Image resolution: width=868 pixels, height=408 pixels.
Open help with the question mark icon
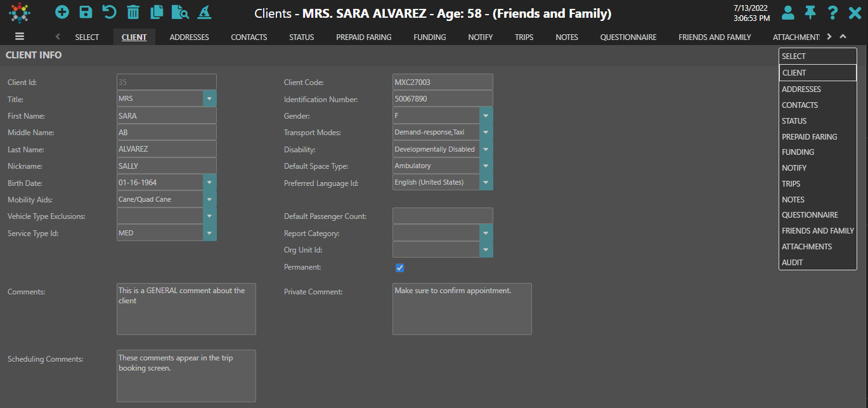click(832, 12)
